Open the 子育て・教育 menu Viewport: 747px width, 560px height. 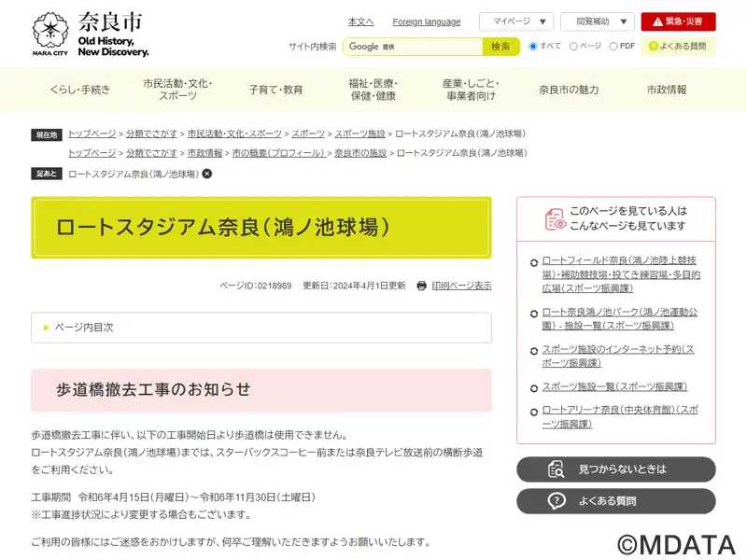(x=275, y=90)
